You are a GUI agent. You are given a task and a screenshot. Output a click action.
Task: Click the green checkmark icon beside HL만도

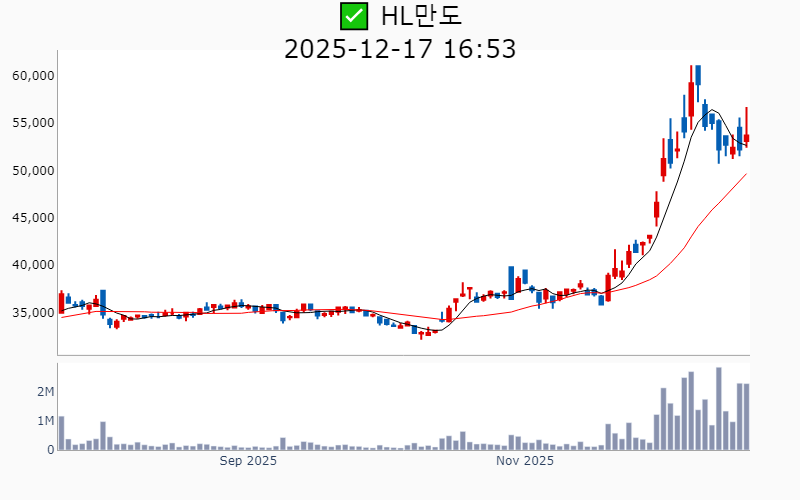click(x=354, y=16)
